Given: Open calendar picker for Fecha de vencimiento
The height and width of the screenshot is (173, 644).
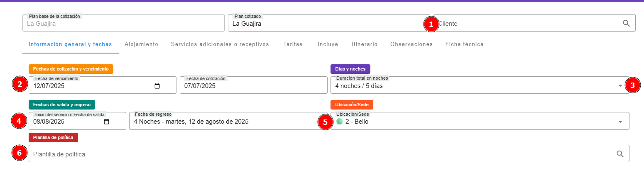Looking at the screenshot, I should (157, 86).
